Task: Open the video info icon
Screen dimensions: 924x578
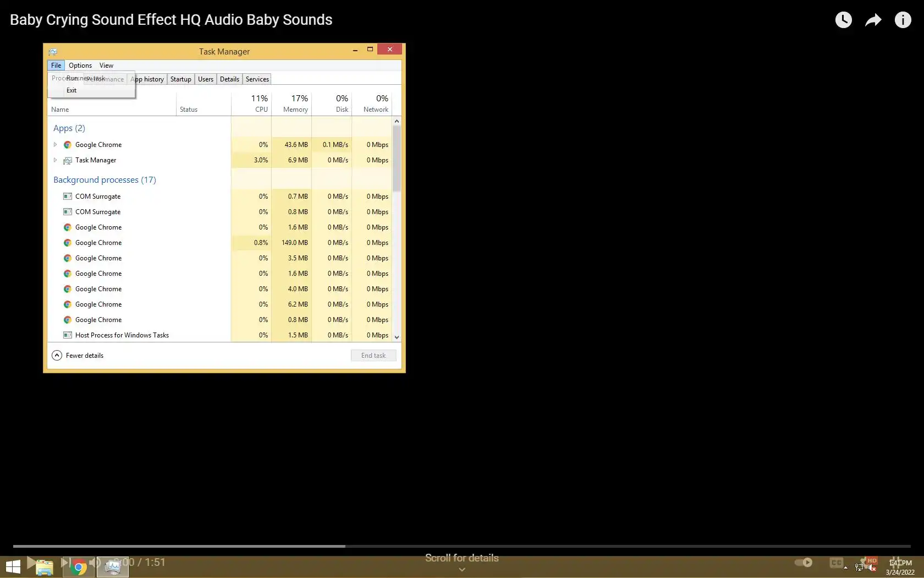Action: coord(903,20)
